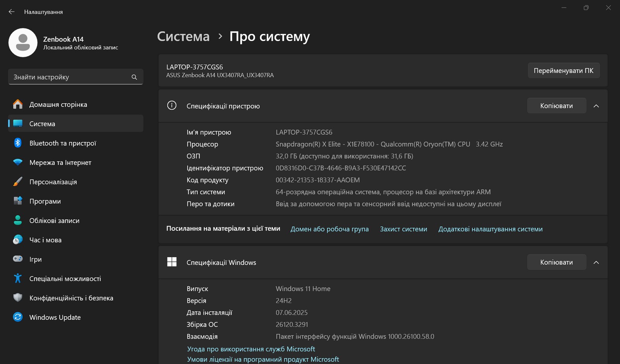The height and width of the screenshot is (364, 620).
Task: Open Угода про використання служб Microsoft
Action: tap(251, 349)
